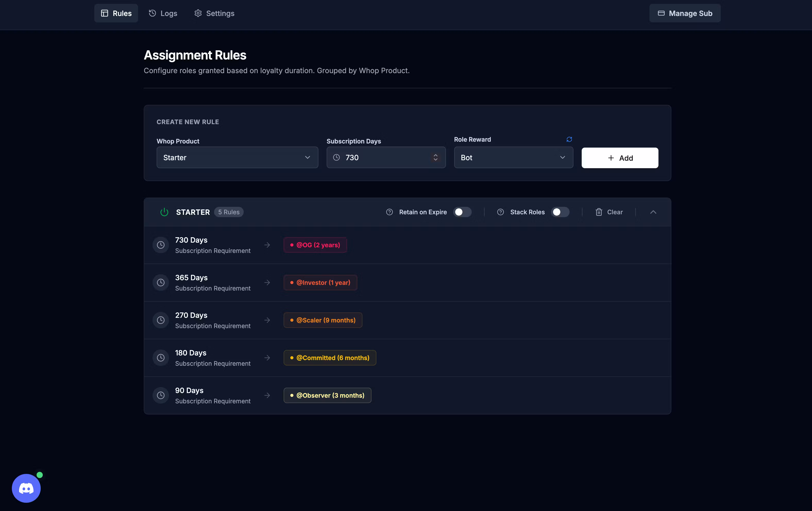Click the clock icon on 730 Days row

tap(161, 245)
